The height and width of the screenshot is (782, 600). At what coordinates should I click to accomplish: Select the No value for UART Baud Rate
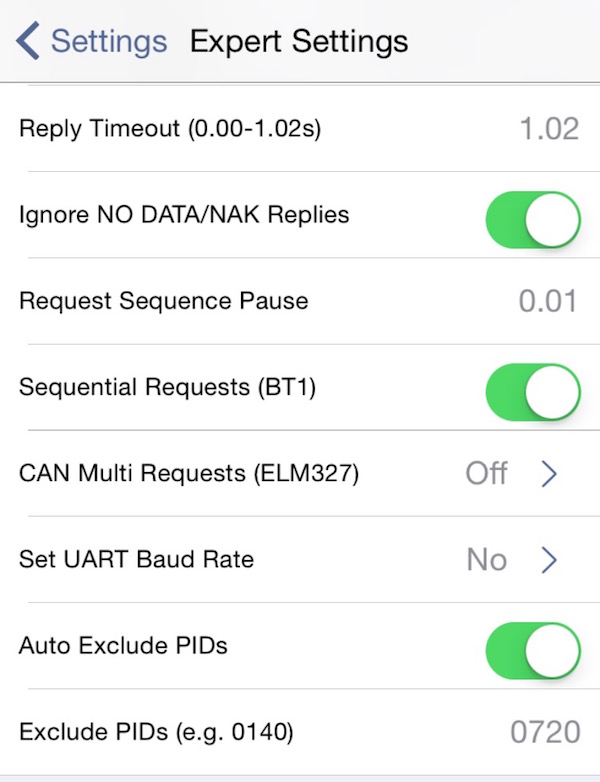(x=487, y=560)
